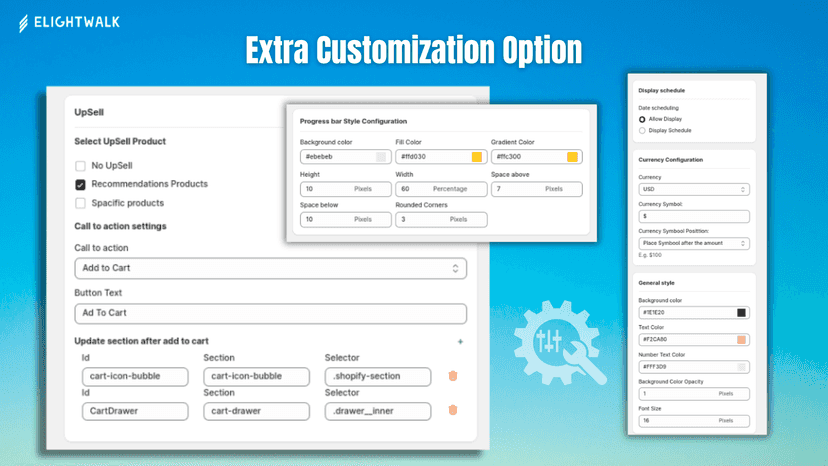Click the progress bar Width field
This screenshot has height=466, width=828.
click(x=441, y=189)
